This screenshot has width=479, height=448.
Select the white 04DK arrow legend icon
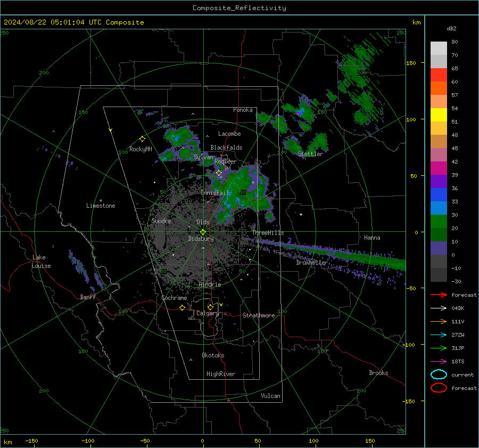tap(439, 308)
